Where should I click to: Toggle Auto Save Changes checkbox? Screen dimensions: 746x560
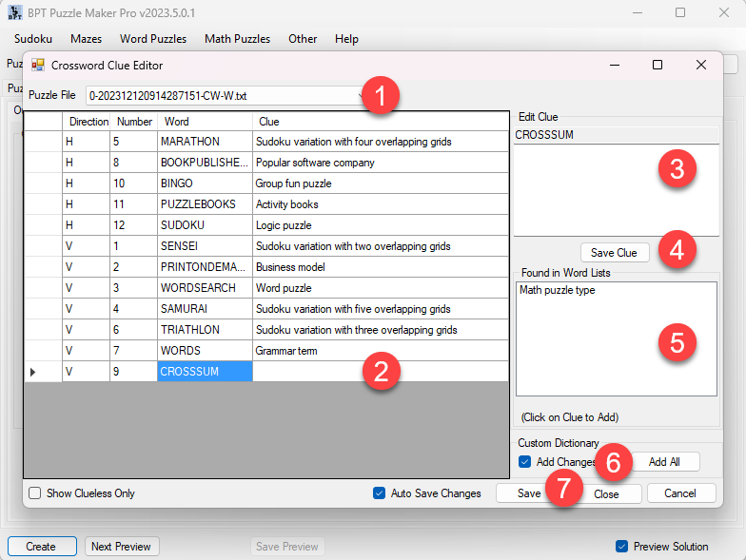(x=380, y=493)
